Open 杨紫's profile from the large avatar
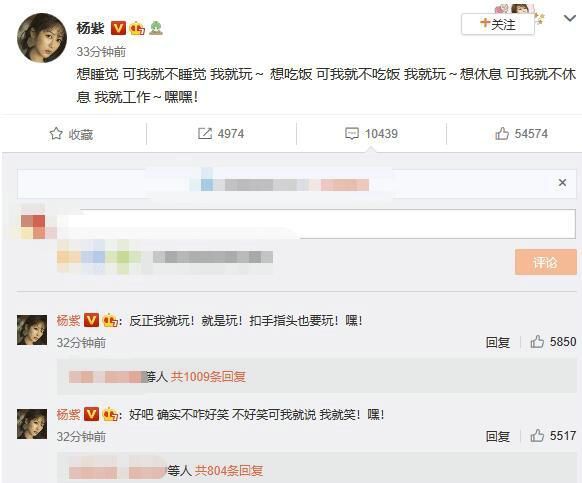This screenshot has height=483, width=582. pos(42,38)
